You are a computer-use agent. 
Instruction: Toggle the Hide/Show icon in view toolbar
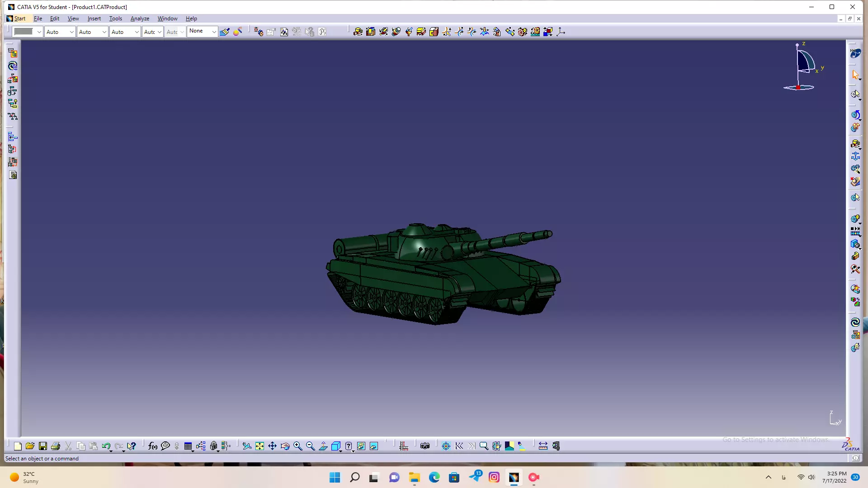point(361,446)
